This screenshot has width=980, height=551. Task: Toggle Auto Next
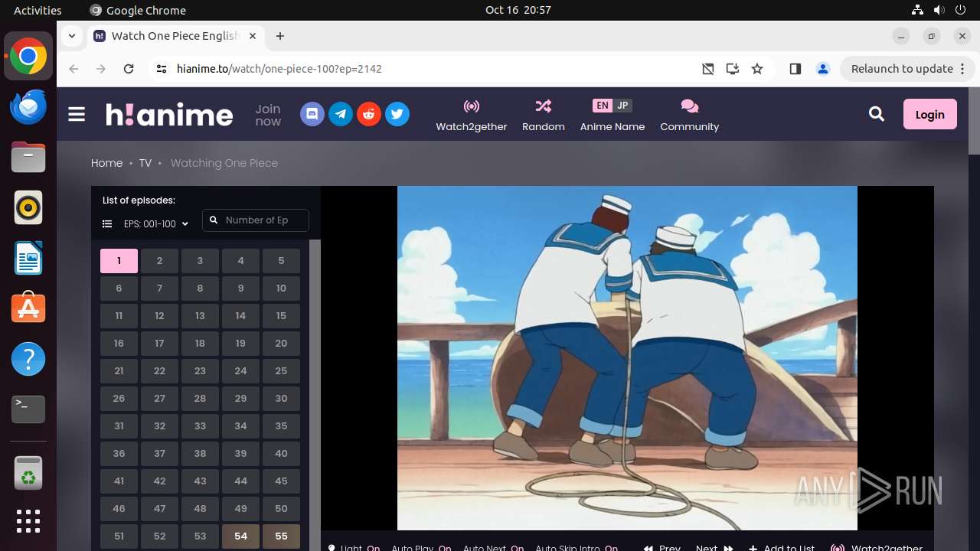pyautogui.click(x=493, y=547)
